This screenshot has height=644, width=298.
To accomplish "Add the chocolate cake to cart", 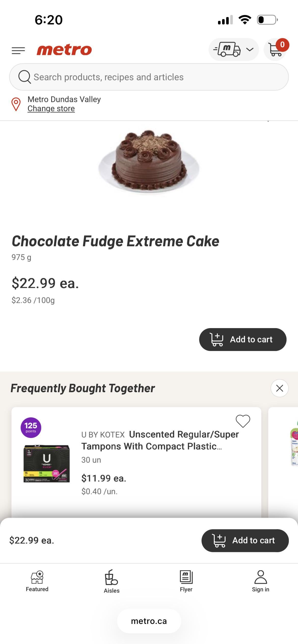I will [242, 339].
